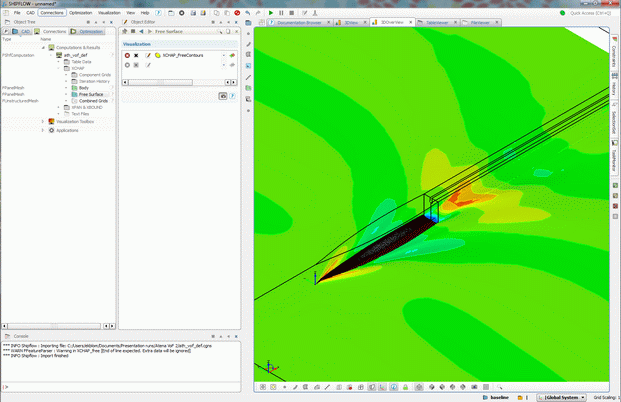Viewport: 621px width, 402px height.
Task: Open the Constraints side panel
Action: [x=613, y=58]
